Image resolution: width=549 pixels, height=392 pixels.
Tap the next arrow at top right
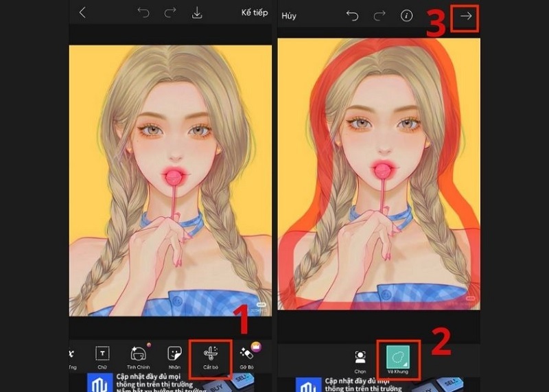[x=467, y=16]
